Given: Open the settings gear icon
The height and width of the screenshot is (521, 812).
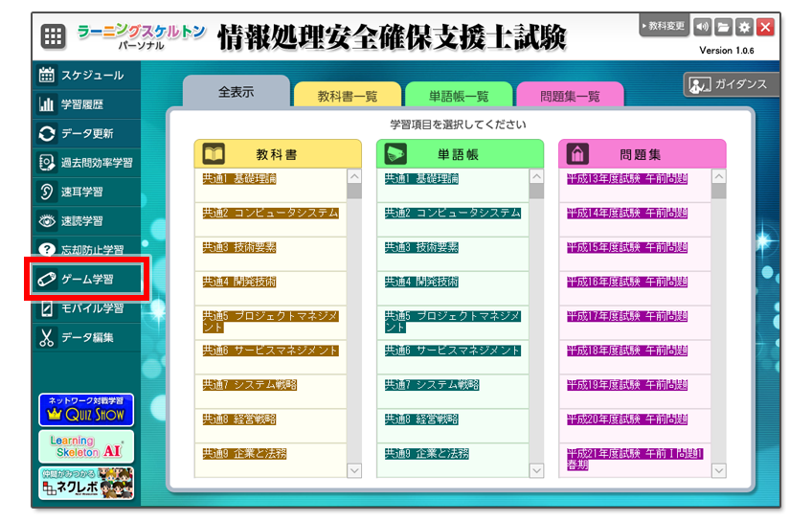Looking at the screenshot, I should pyautogui.click(x=744, y=27).
